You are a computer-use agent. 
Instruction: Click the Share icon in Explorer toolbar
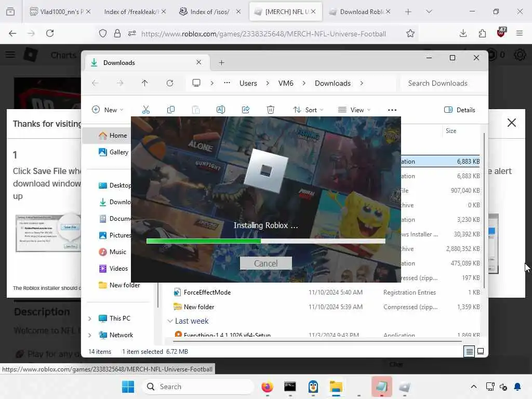246,110
